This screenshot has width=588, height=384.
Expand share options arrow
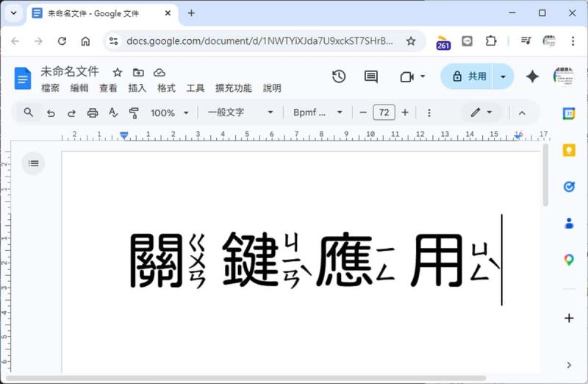[x=503, y=77]
